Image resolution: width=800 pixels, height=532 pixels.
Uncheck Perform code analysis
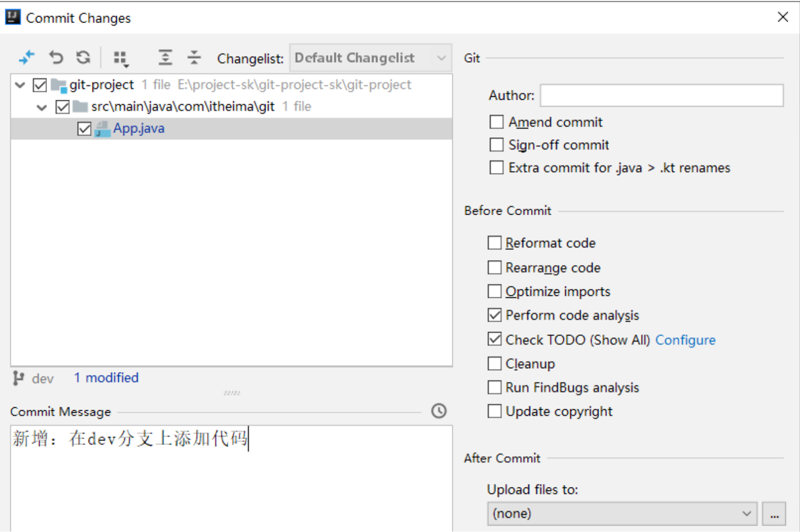tap(494, 315)
